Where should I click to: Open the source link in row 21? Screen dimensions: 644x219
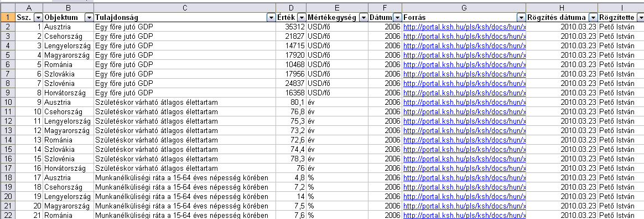tap(465, 206)
